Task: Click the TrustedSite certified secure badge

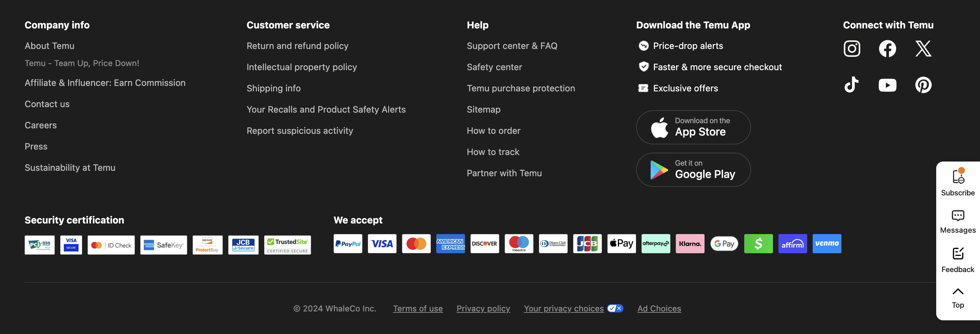Action: pyautogui.click(x=287, y=245)
